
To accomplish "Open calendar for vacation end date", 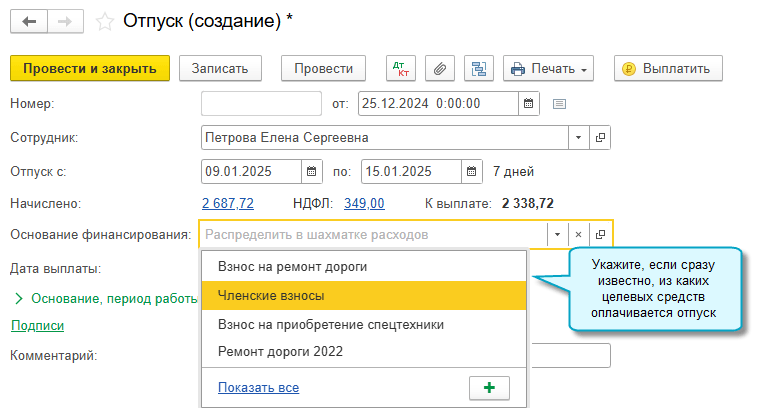I will 470,170.
